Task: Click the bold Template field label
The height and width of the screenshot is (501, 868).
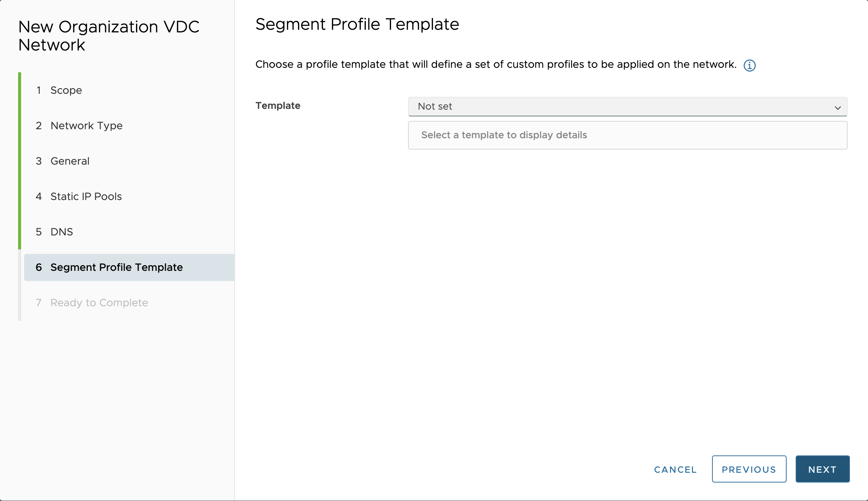Action: (x=278, y=106)
